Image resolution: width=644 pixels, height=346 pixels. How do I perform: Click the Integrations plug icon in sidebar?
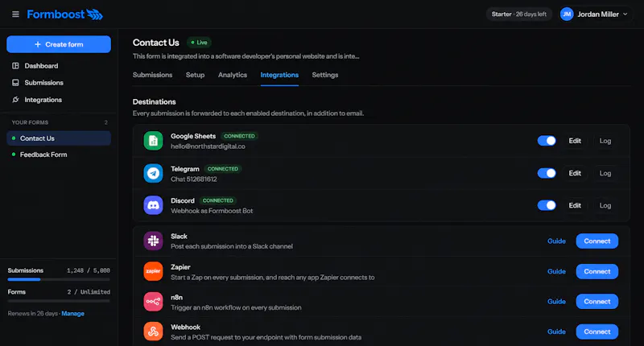[15, 100]
